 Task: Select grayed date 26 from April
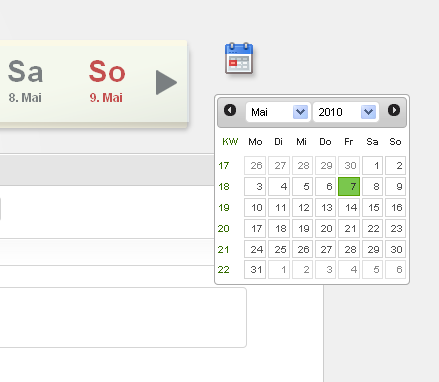(x=255, y=165)
